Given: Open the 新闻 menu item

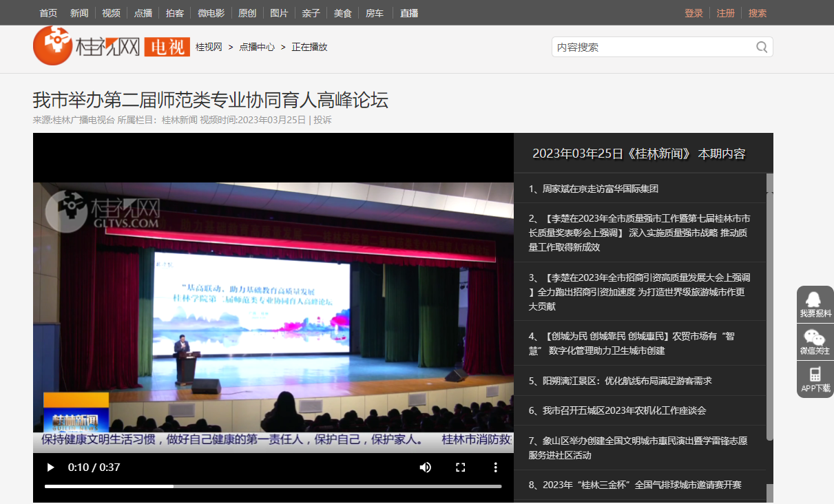Looking at the screenshot, I should coord(79,13).
